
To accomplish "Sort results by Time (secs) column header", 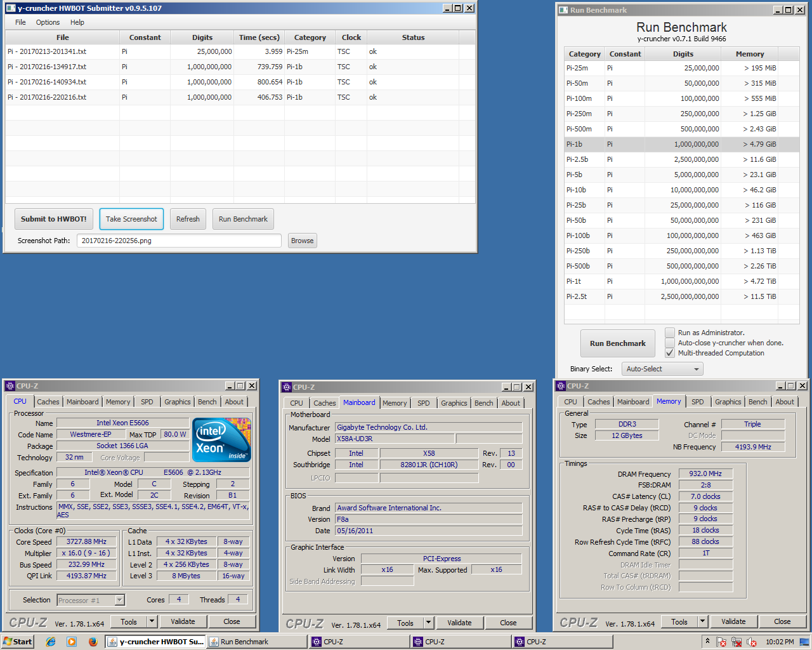I will [259, 37].
